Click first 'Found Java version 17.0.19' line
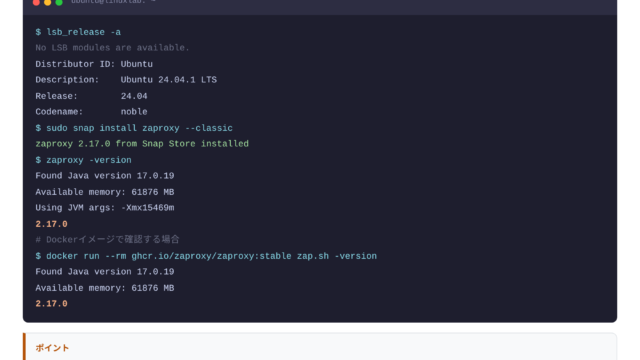This screenshot has width=640, height=360. [104, 176]
